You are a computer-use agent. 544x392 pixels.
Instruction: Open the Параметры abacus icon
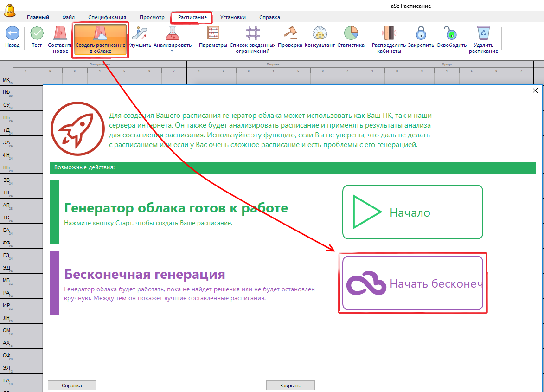tap(213, 34)
